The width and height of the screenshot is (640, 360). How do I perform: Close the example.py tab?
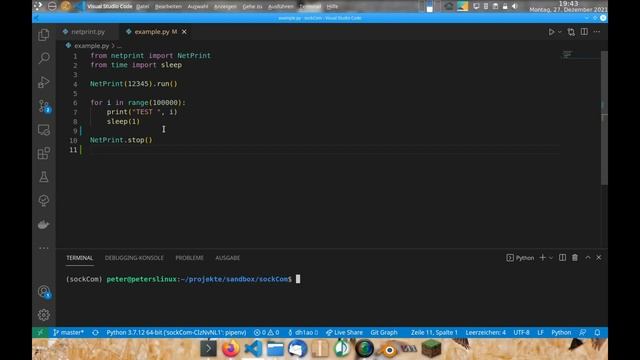pos(184,31)
